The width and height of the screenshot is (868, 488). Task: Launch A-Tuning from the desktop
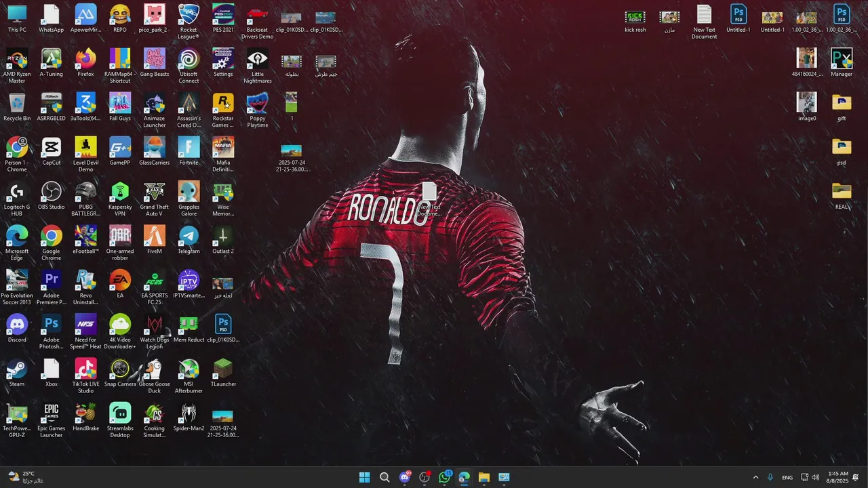click(52, 62)
